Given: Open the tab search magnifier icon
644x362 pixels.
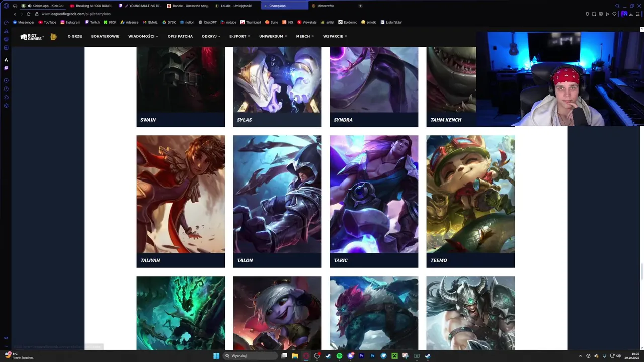Looking at the screenshot, I should 617,6.
